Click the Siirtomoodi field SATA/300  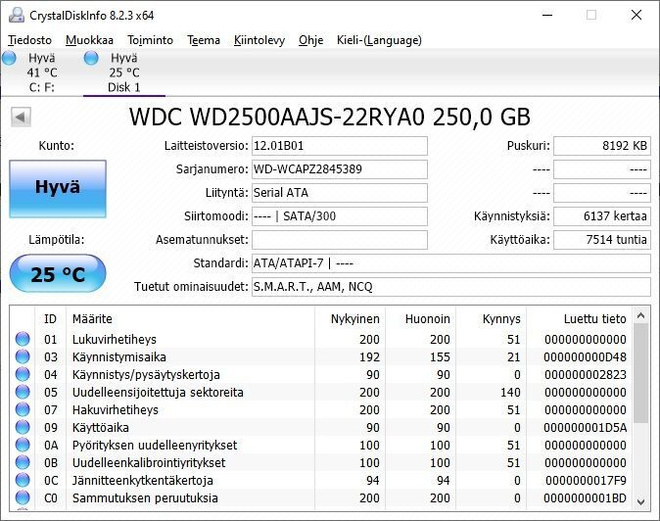[x=340, y=216]
